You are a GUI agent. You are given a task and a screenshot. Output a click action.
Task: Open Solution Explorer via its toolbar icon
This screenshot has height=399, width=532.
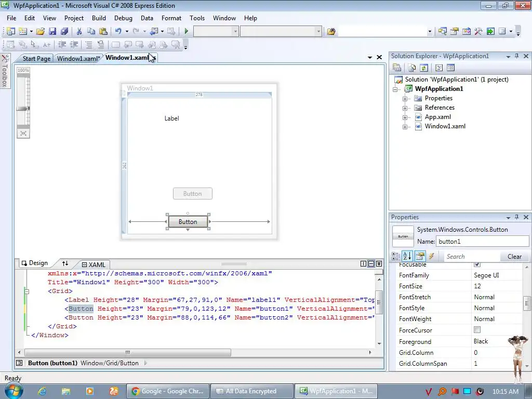pyautogui.click(x=442, y=32)
